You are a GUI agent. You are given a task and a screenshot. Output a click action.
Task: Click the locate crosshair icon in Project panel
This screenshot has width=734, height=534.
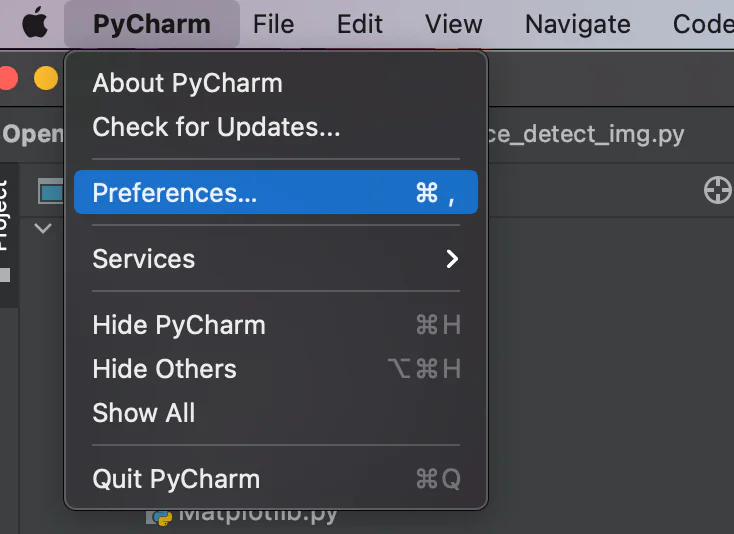717,190
